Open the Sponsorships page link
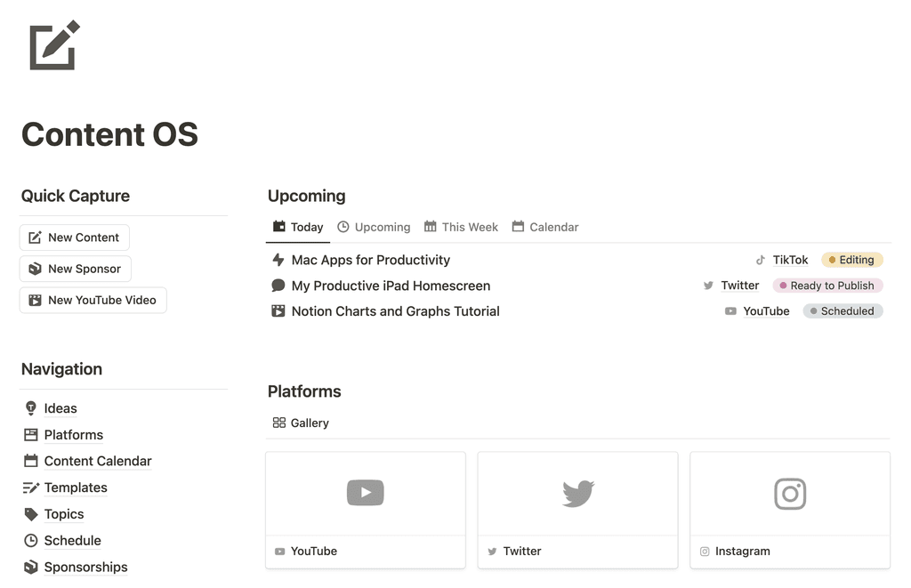 85,567
